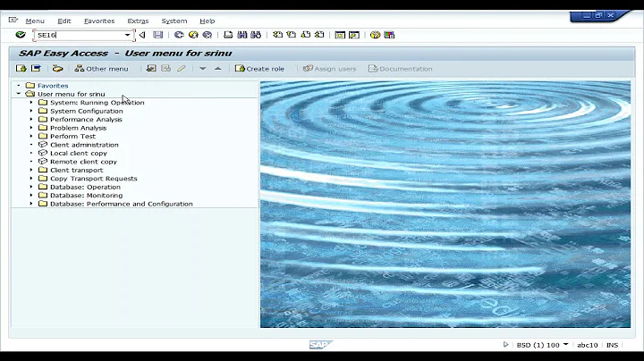Click the yellow Exit icon

[193, 35]
